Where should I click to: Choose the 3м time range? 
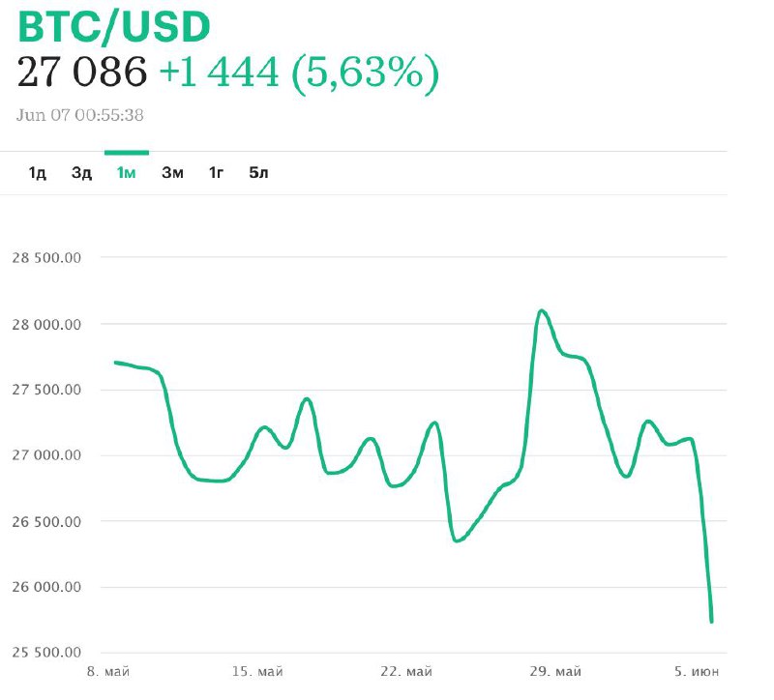(172, 173)
